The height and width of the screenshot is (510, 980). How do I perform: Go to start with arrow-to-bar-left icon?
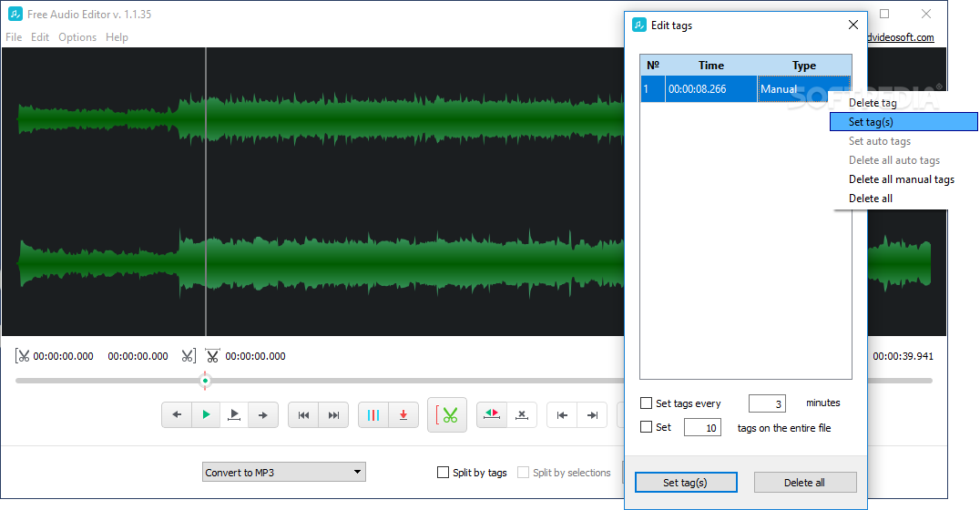tap(562, 415)
